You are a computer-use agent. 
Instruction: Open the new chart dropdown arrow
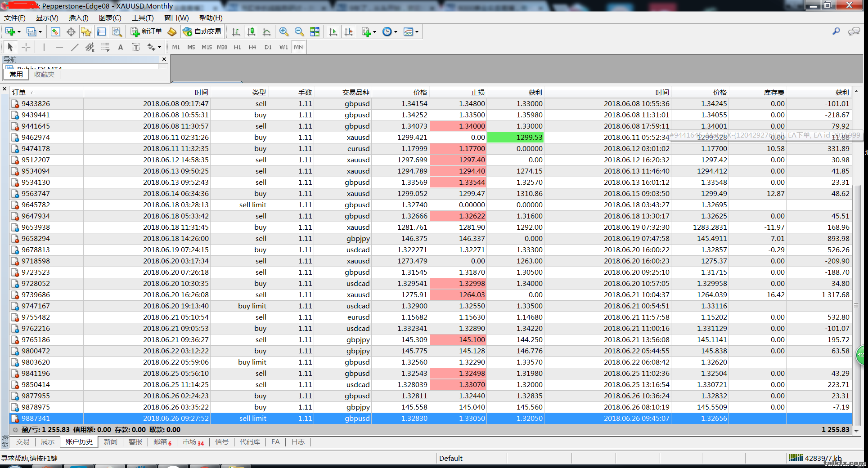[19, 32]
